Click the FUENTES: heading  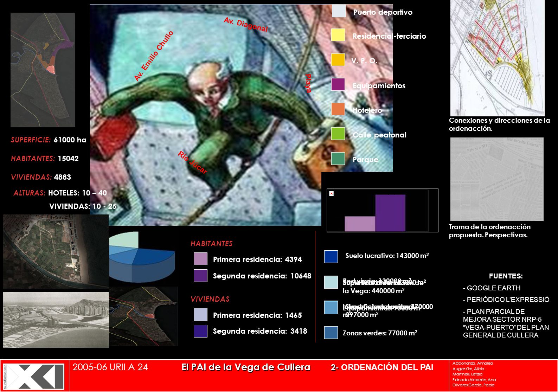(x=506, y=276)
